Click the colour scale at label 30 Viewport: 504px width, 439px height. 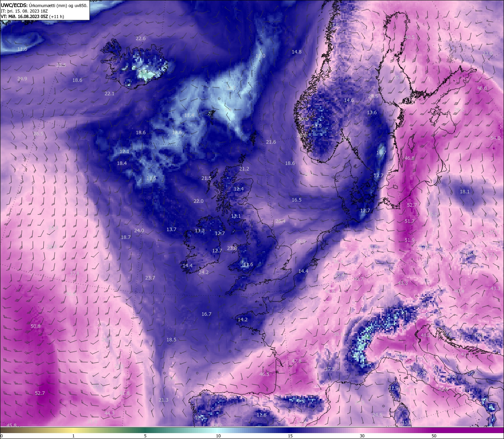click(x=362, y=436)
